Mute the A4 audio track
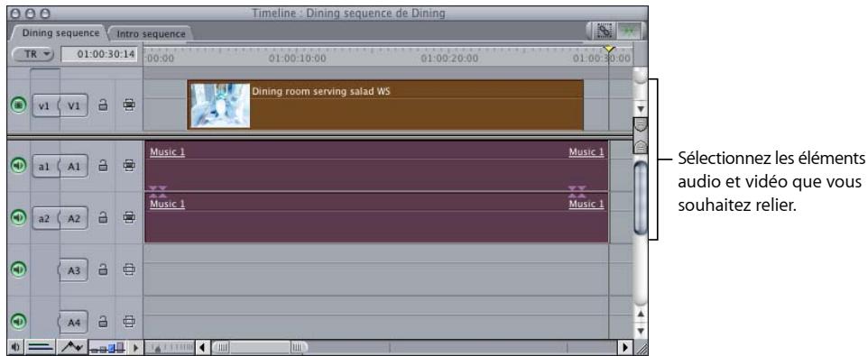This screenshot has width=868, height=356. tap(18, 321)
